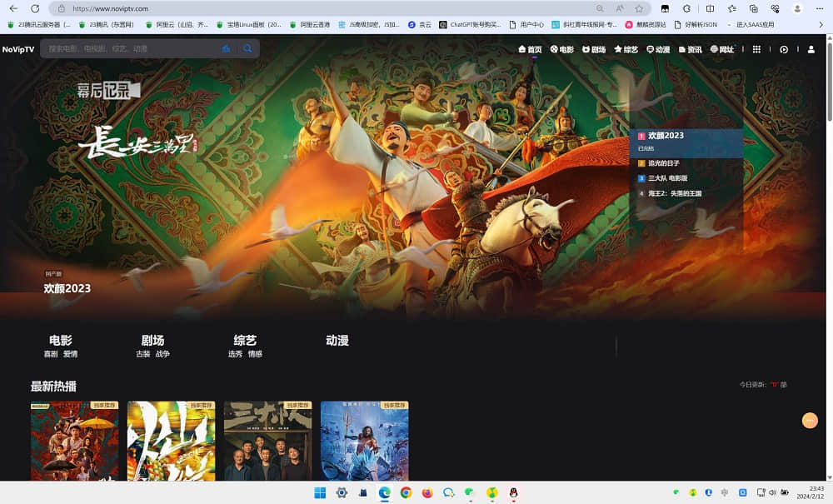Add page to favorites with star icon
Viewport: 833px width, 504px height.
coord(639,8)
